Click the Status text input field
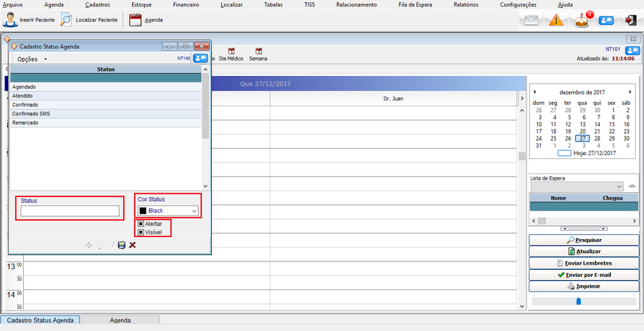The width and height of the screenshot is (644, 331). click(70, 211)
